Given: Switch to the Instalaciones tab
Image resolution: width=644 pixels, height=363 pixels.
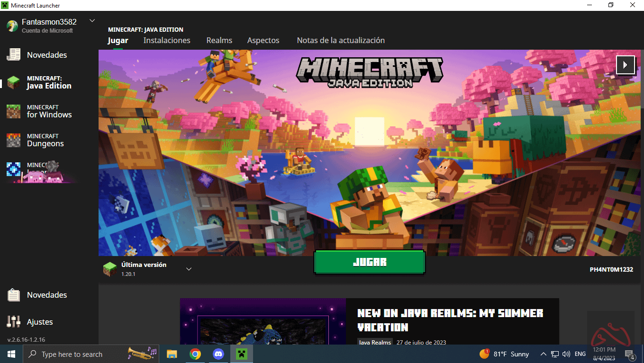Looking at the screenshot, I should click(x=167, y=40).
